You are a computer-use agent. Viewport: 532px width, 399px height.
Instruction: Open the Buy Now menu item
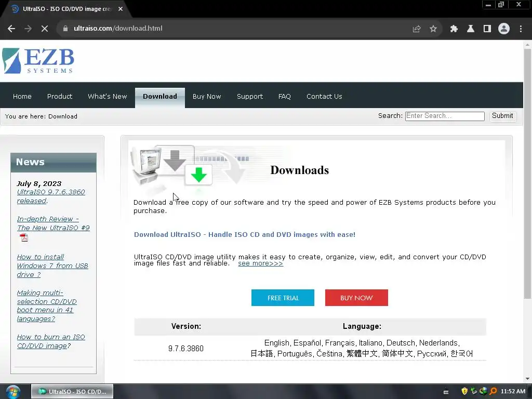click(207, 96)
